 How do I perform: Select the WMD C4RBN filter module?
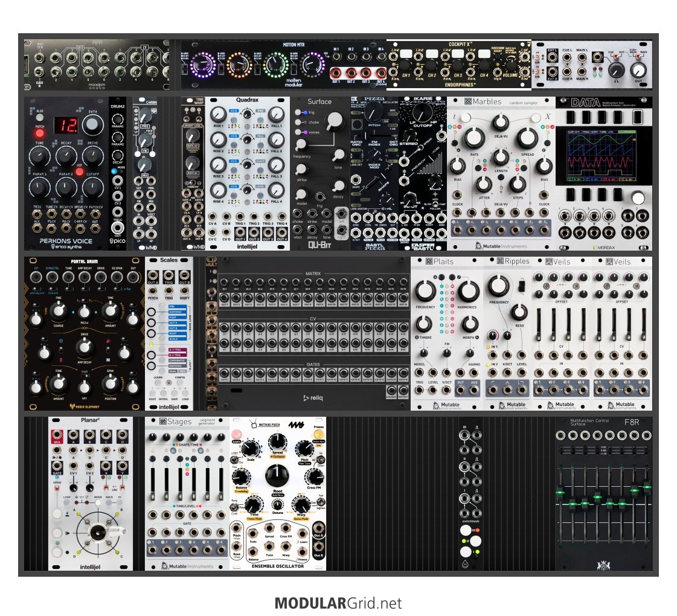coord(145,173)
